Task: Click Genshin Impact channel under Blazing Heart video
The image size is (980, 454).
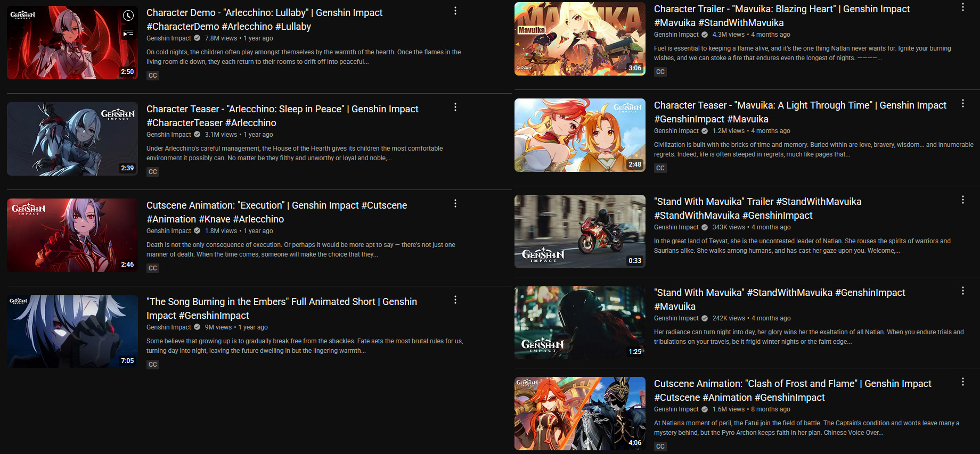Action: point(676,35)
